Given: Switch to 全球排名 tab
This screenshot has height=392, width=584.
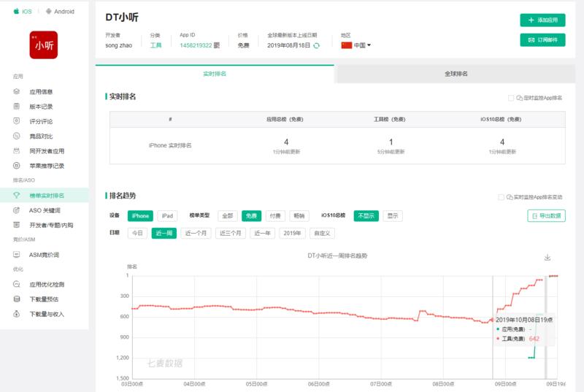Looking at the screenshot, I should (456, 74).
